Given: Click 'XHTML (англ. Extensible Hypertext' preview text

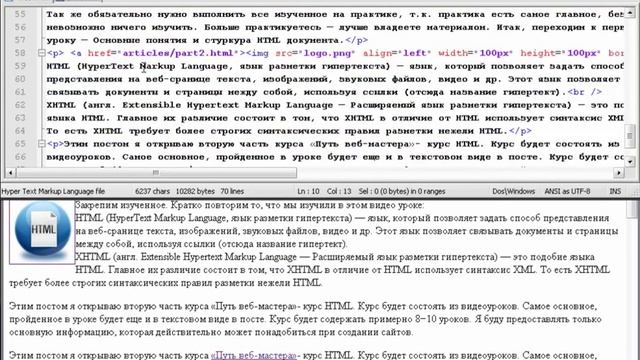Looking at the screenshot, I should (149, 257).
